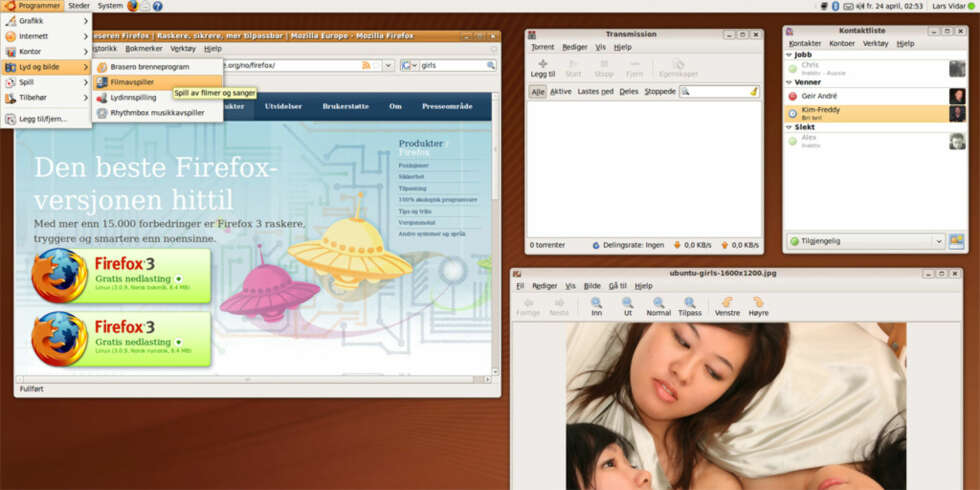
Task: Select the Lastes ned filter
Action: [x=596, y=91]
